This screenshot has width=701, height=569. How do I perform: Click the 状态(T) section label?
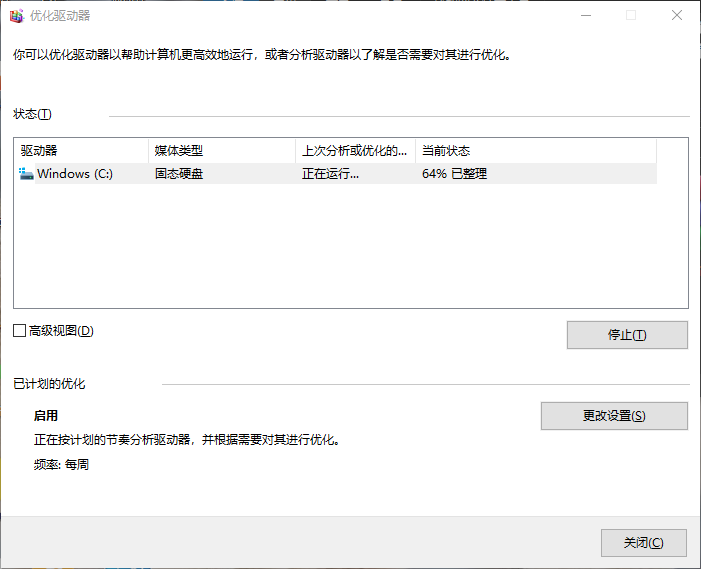tap(32, 114)
